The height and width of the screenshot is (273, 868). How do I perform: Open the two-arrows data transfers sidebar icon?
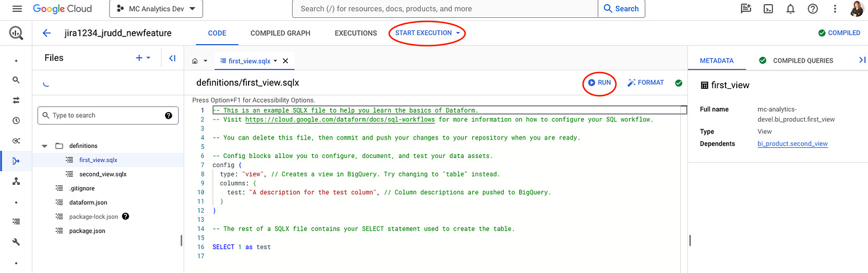pos(16,100)
